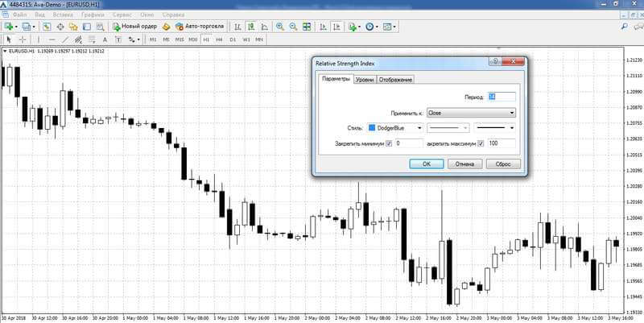The height and width of the screenshot is (323, 644).
Task: Toggle the fix maximum checkbox
Action: (x=481, y=143)
